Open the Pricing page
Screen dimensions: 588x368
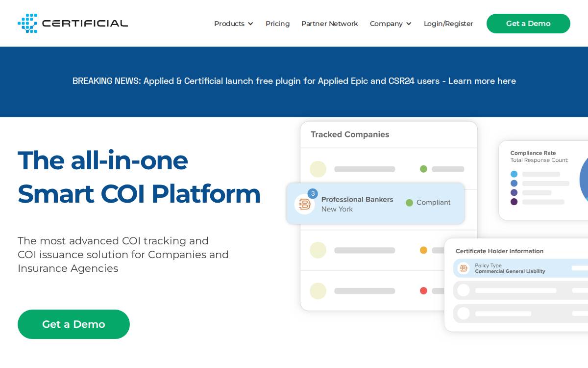[277, 24]
